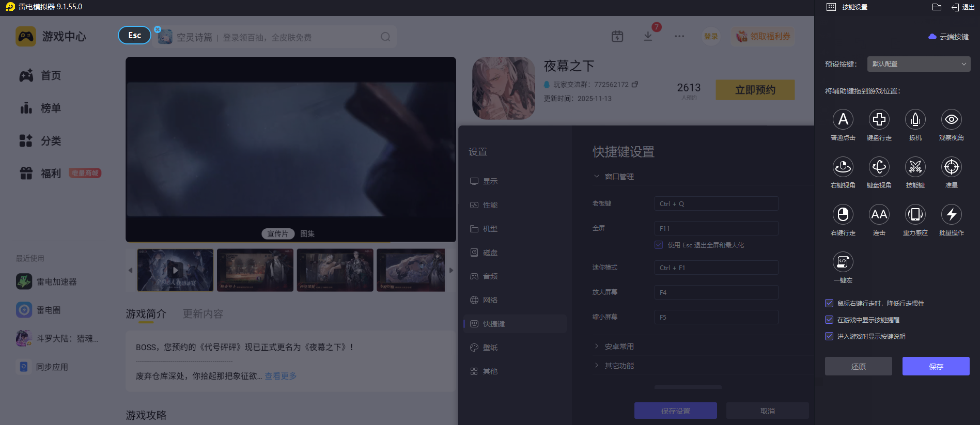Click the 全屏 F11 shortcut field

(716, 228)
